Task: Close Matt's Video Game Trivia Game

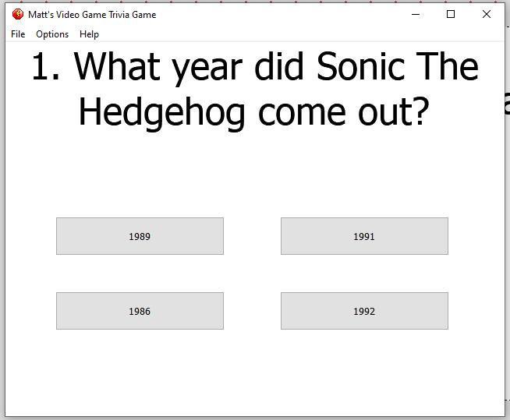Action: point(487,14)
